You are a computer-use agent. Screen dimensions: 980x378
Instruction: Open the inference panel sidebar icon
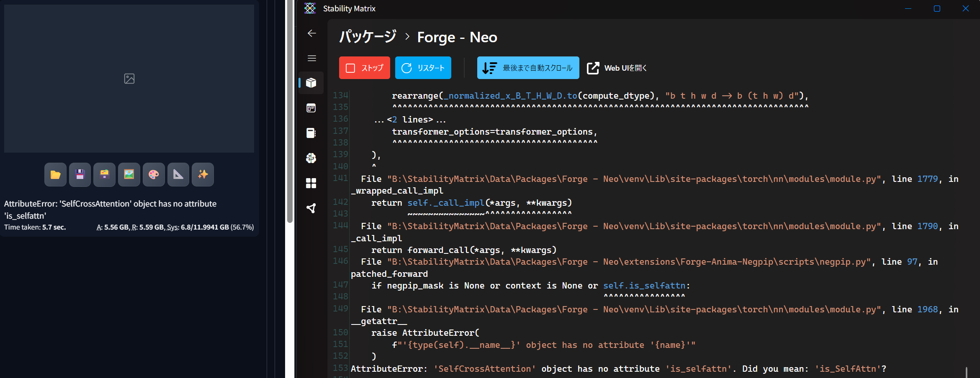click(311, 108)
